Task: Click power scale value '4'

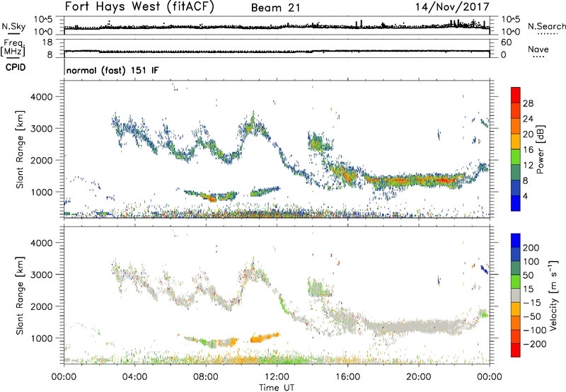Action: [525, 196]
